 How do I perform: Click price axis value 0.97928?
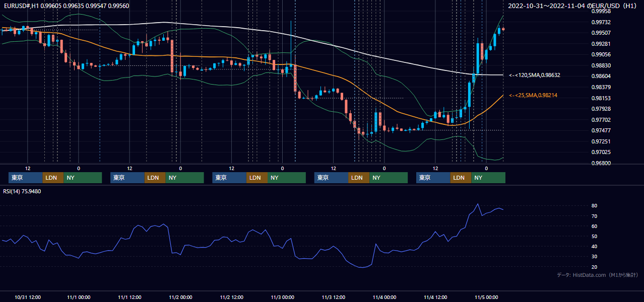(601, 109)
